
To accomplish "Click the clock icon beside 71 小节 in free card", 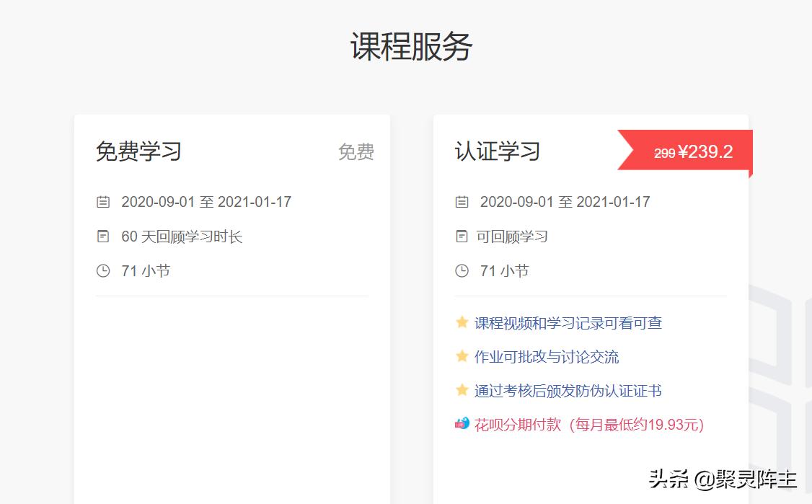I will [103, 271].
